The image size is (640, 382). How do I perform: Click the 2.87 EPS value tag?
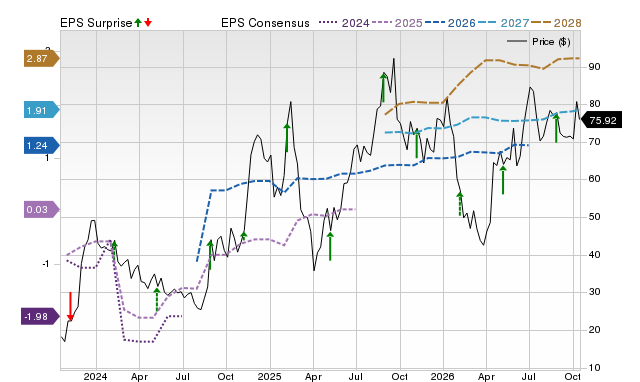pos(42,59)
